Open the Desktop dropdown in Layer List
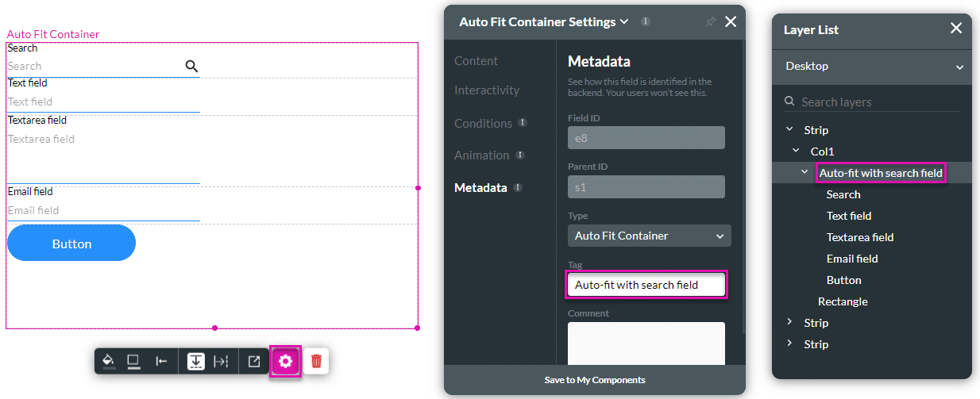 [872, 67]
